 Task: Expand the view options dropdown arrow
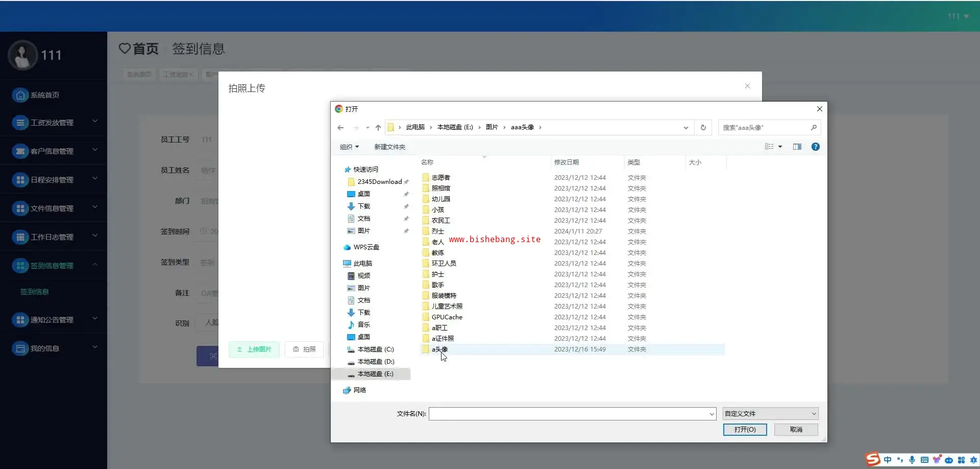click(780, 147)
